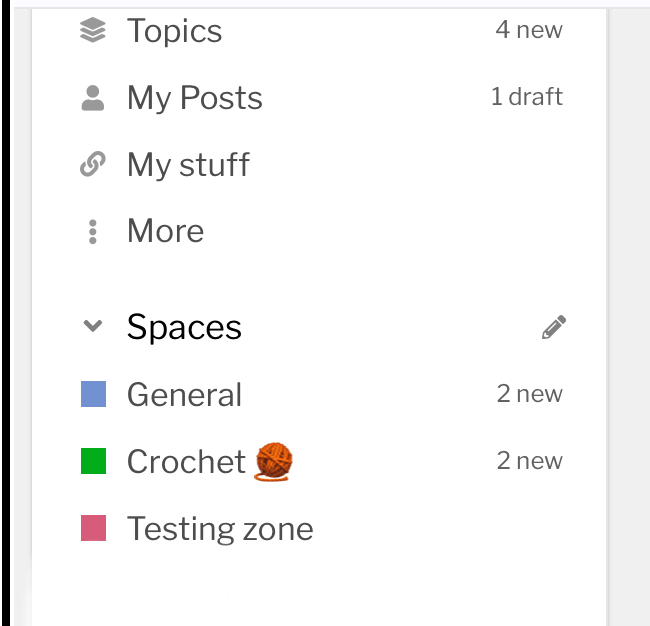Click the Spaces section heading
The width and height of the screenshot is (650, 626).
[x=184, y=327]
